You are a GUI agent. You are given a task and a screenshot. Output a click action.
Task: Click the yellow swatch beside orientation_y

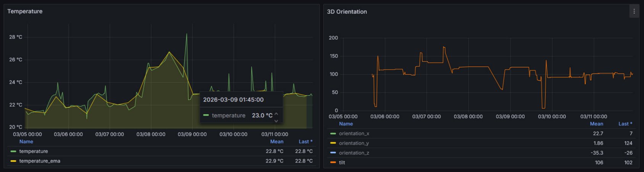point(333,143)
